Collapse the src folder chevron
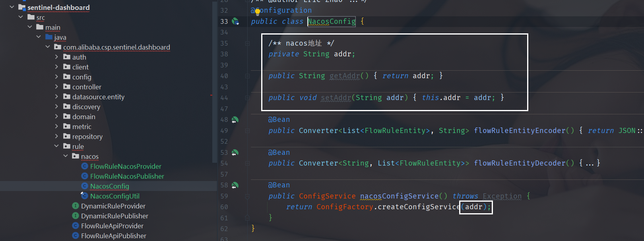Image resolution: width=644 pixels, height=241 pixels. click(x=21, y=17)
